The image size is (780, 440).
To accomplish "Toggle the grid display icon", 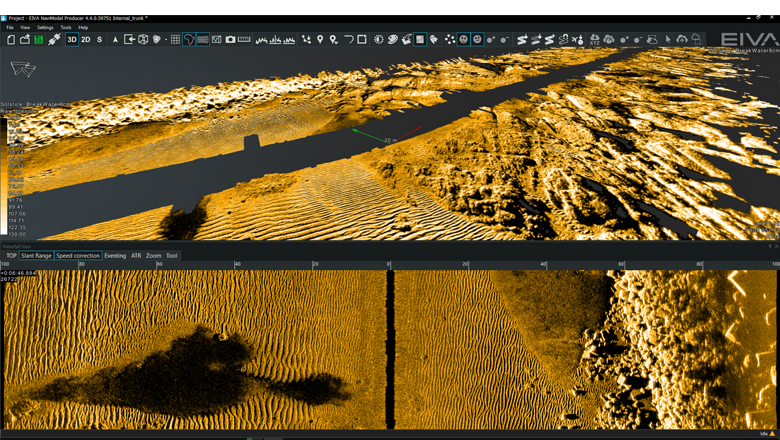I will 175,40.
